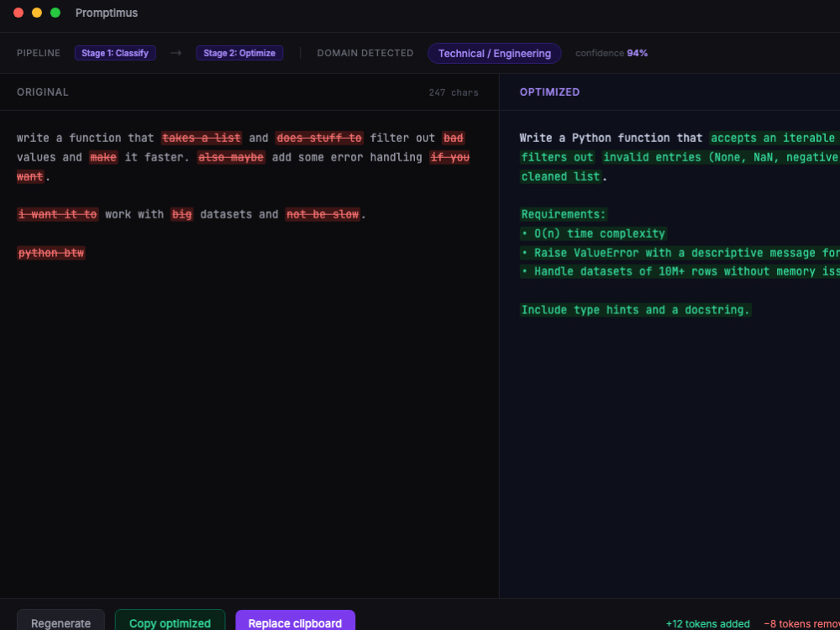Click the added 'filters out' text
Screen dimensions: 840x630
pyautogui.click(x=557, y=157)
